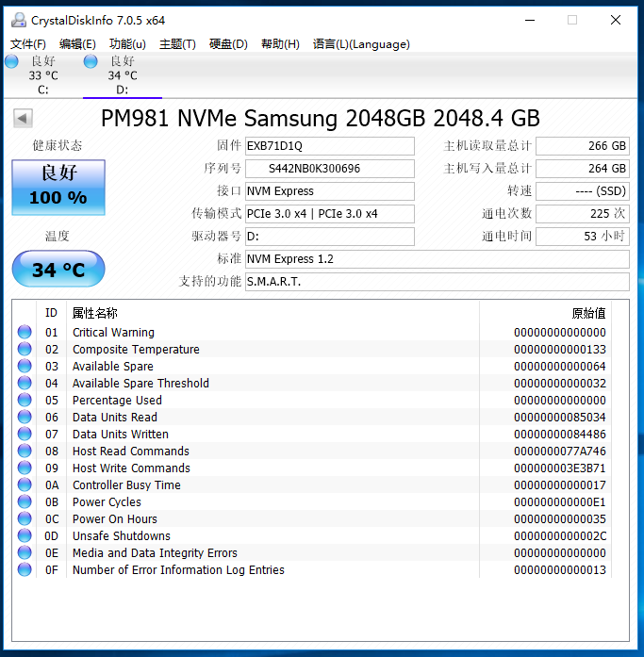
Task: Select the Data Units Written attribute name
Action: (x=121, y=435)
